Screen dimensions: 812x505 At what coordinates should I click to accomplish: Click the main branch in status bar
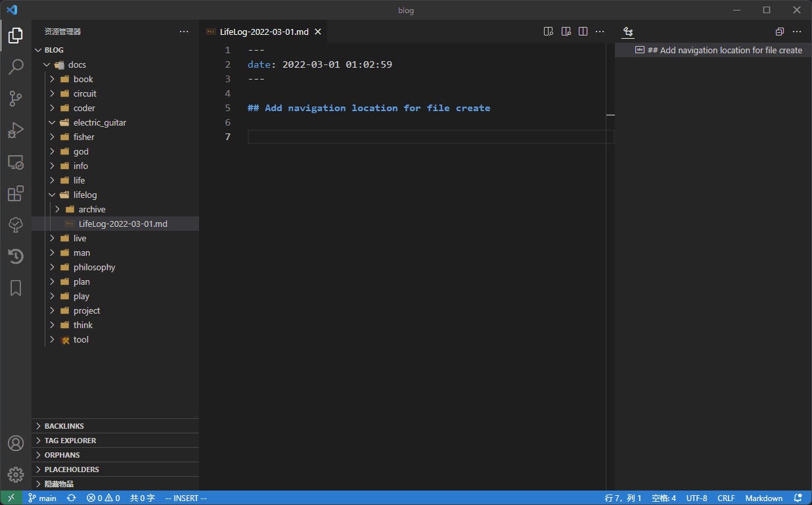click(x=42, y=498)
